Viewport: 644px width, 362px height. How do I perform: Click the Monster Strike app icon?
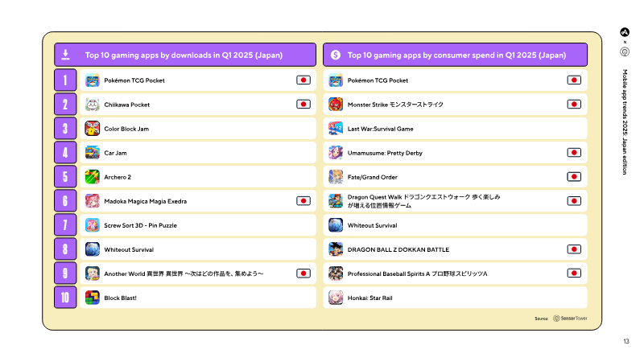coord(336,105)
